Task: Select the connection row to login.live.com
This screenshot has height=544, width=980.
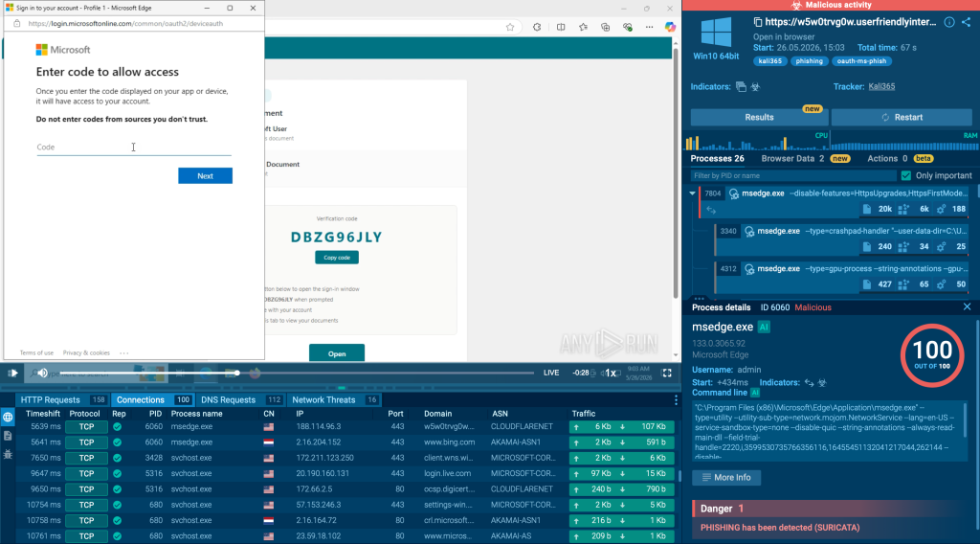Action: point(345,473)
